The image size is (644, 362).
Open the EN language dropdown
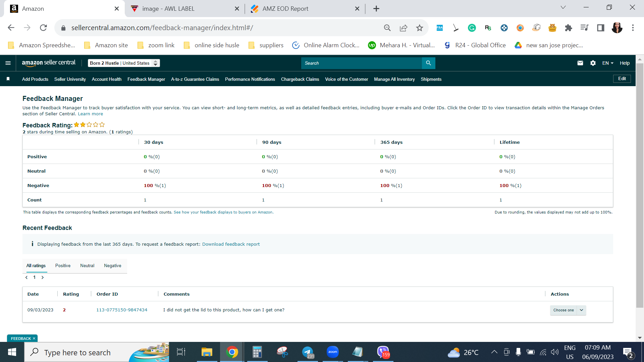(608, 63)
